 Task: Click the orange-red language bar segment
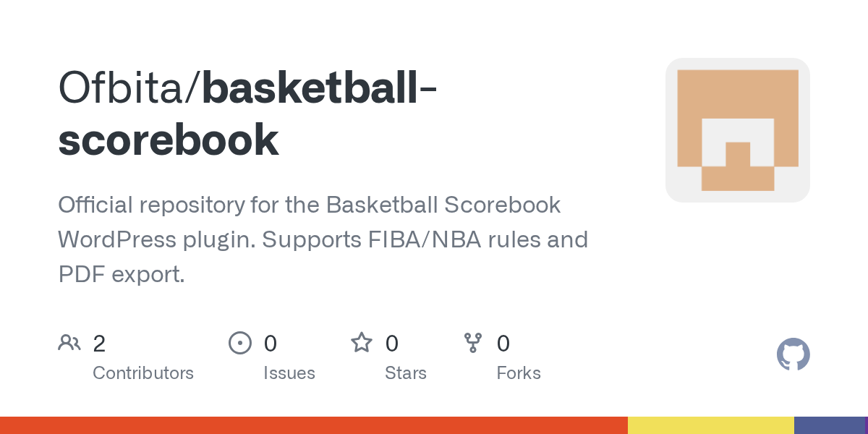pyautogui.click(x=314, y=425)
